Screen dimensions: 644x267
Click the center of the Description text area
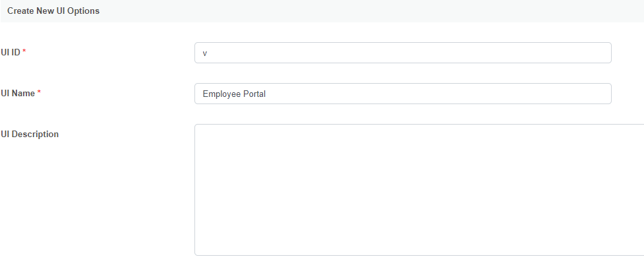[419, 189]
